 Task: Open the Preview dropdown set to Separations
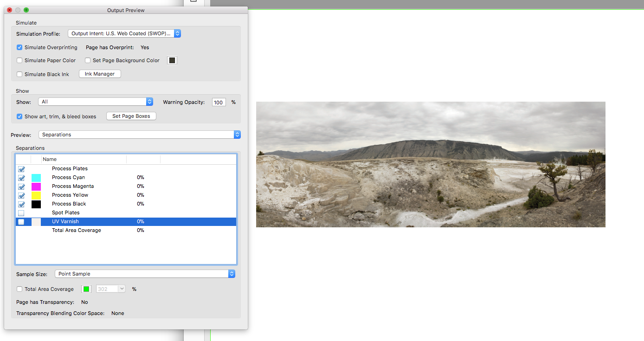click(x=140, y=135)
